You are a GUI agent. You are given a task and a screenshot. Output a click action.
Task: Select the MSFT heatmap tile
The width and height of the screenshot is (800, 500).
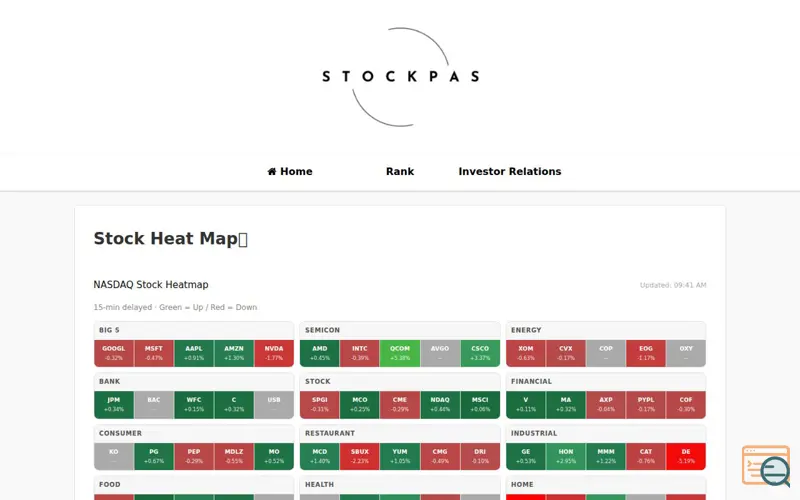(154, 353)
